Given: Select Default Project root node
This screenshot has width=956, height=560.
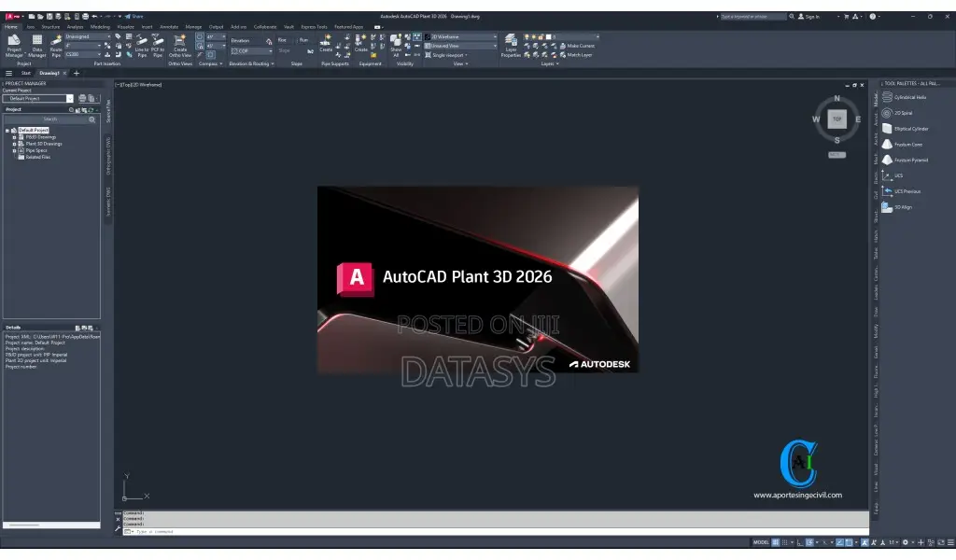Looking at the screenshot, I should pos(33,131).
